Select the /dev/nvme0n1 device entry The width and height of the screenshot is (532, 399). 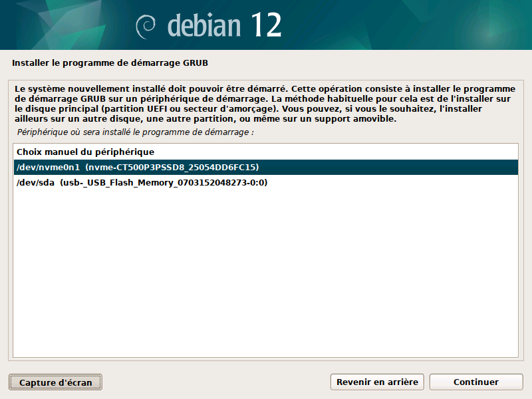click(x=47, y=168)
